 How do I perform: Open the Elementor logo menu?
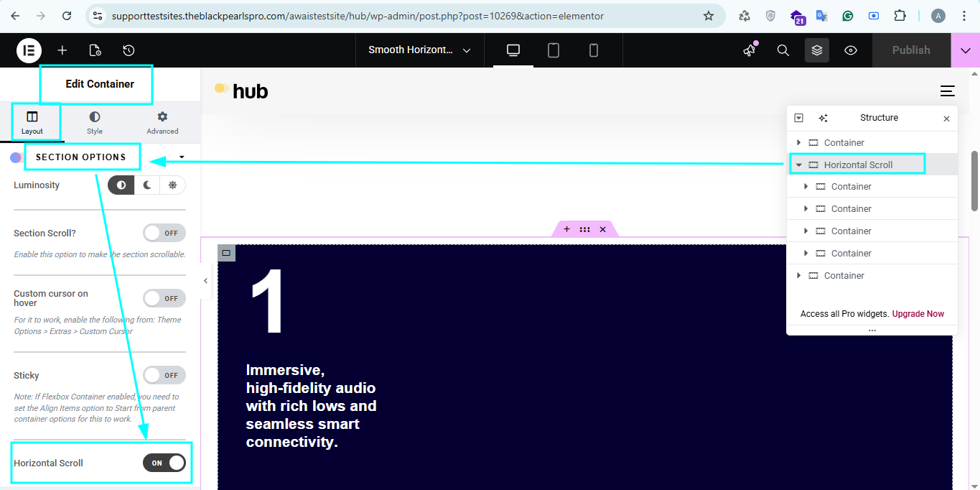coord(29,50)
